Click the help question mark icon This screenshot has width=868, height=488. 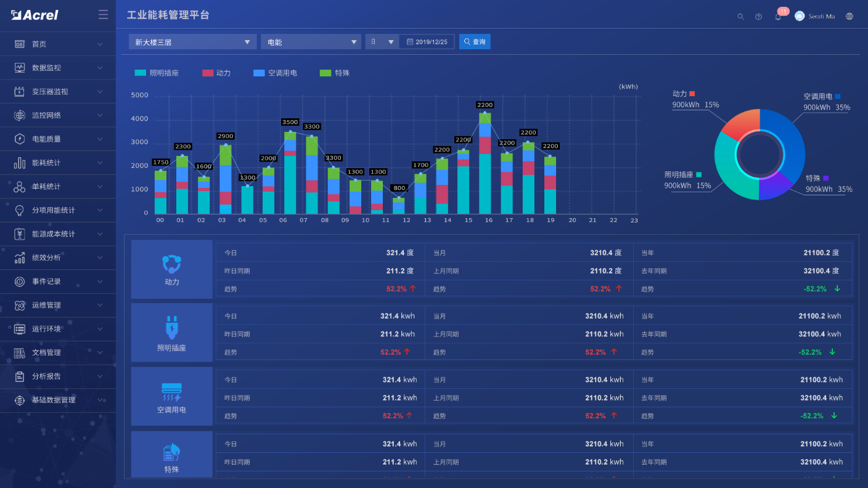[758, 17]
